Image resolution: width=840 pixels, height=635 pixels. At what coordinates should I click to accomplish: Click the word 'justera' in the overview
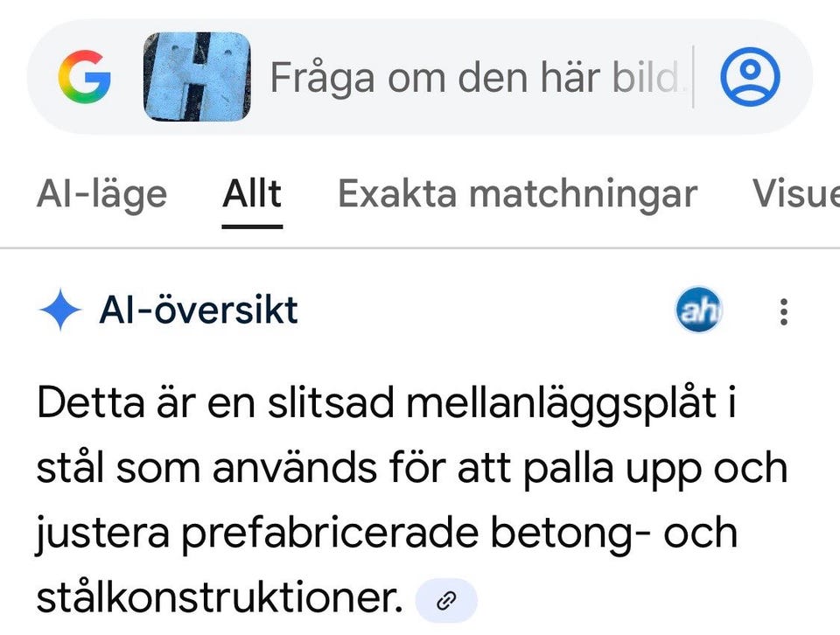[x=98, y=534]
